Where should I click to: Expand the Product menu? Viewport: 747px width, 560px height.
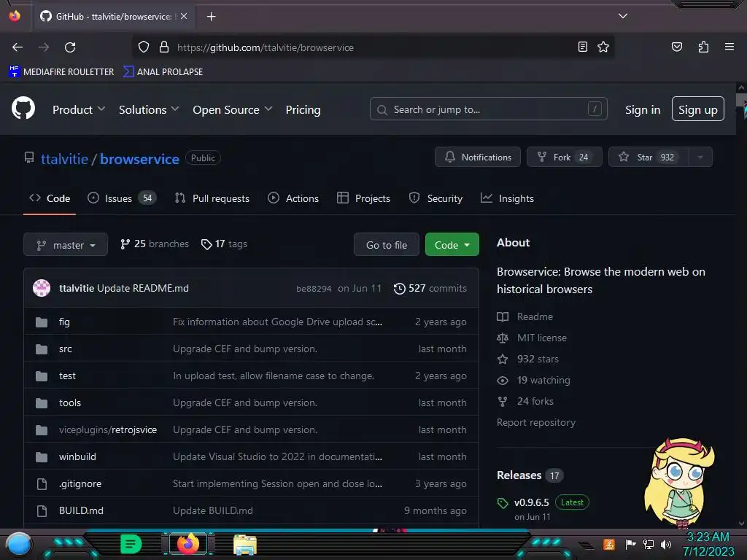pos(79,109)
